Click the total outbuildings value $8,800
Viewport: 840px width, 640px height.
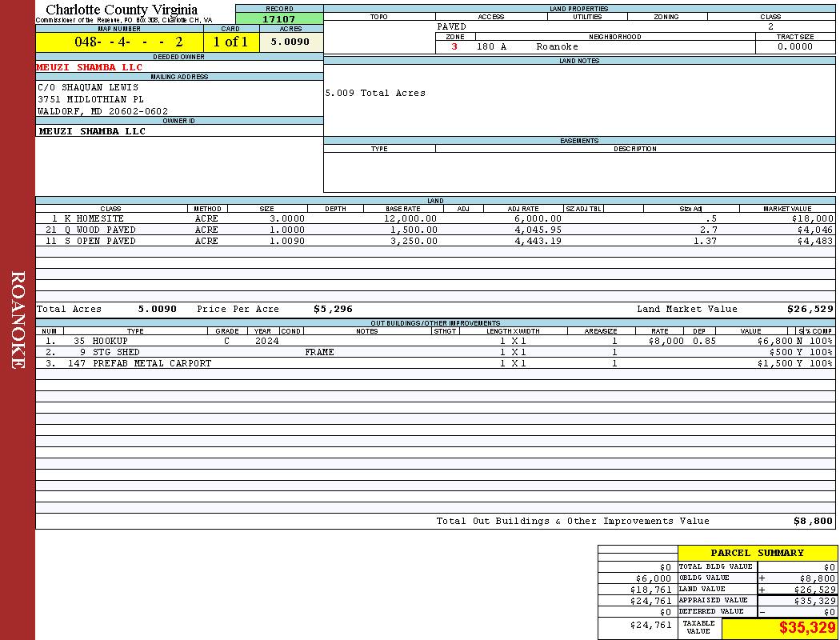tap(813, 521)
